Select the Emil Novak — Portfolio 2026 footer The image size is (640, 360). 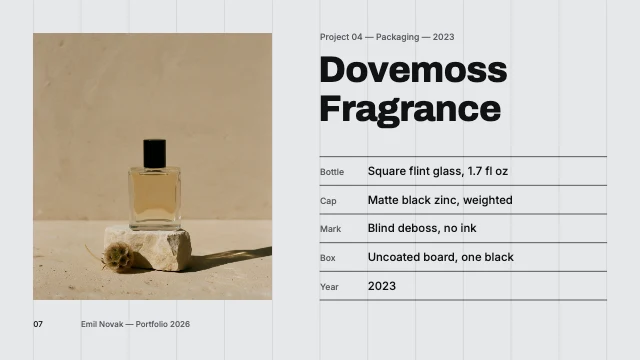[x=135, y=324]
